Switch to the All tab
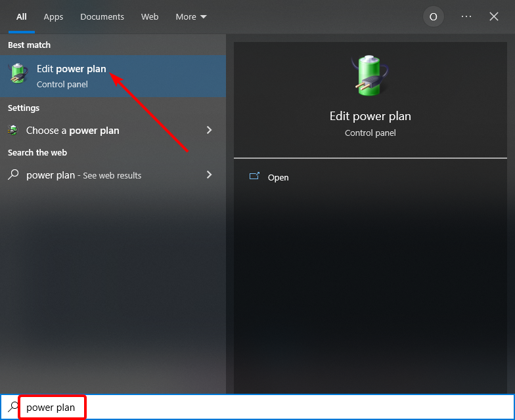Image resolution: width=515 pixels, height=420 pixels. click(21, 17)
